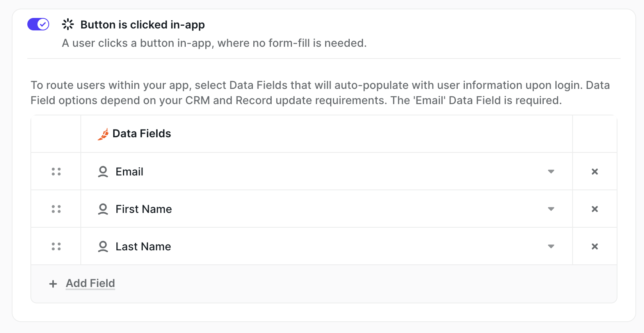Screen dimensions: 644x333
Task: Click the plus icon beside Add Field
Action: [53, 284]
